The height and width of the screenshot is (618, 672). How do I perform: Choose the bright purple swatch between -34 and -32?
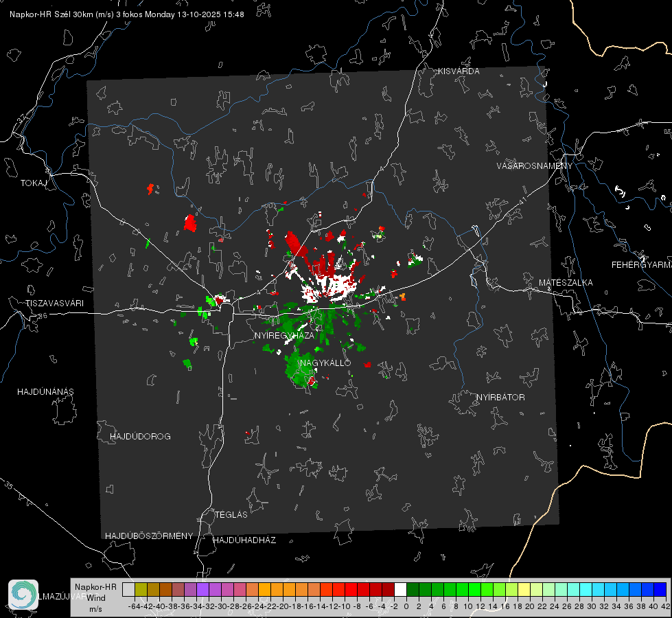[202, 589]
